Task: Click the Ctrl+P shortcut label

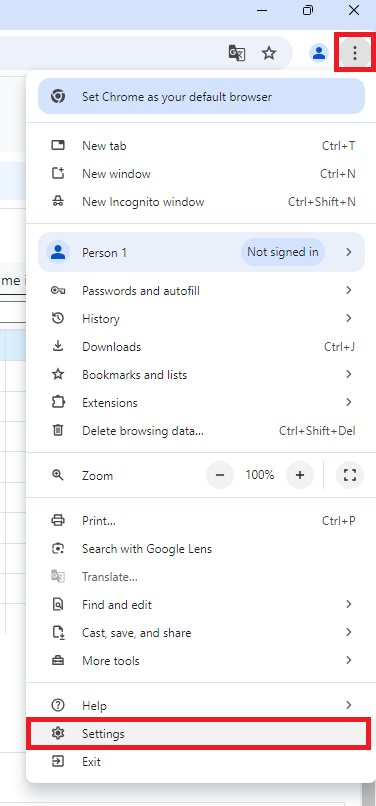Action: 338,520
